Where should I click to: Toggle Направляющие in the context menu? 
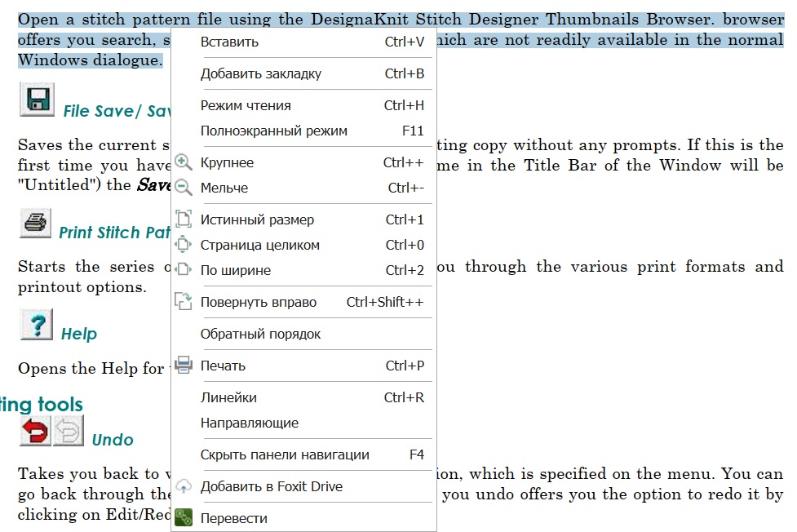point(304,423)
